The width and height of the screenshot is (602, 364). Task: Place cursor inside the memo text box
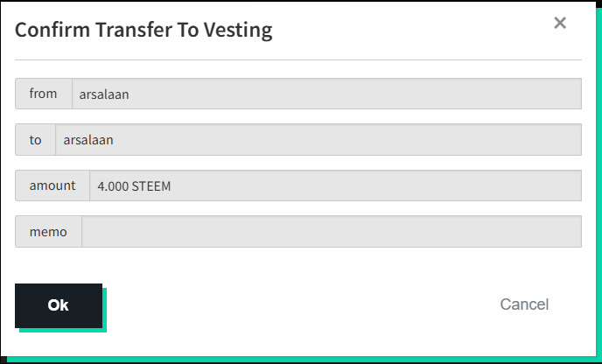[x=331, y=232]
